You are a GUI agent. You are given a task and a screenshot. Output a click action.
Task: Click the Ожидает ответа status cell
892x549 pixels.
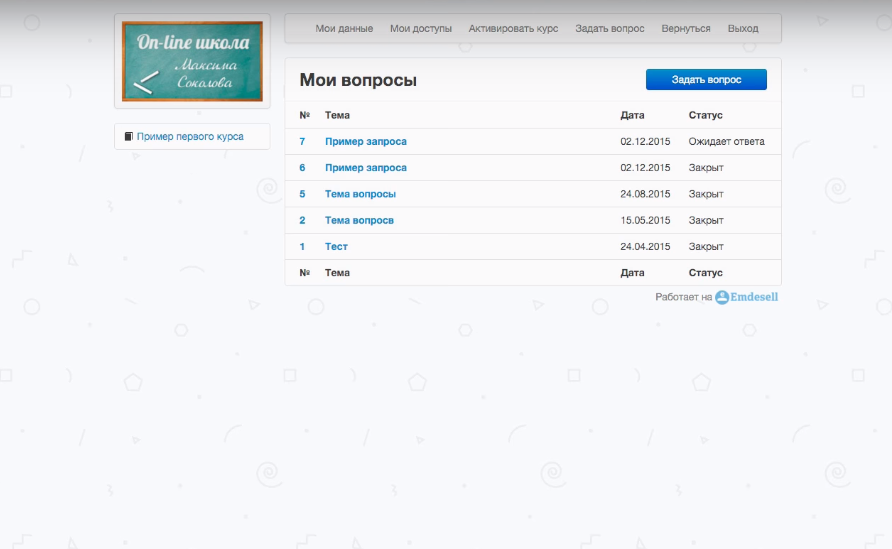point(726,142)
